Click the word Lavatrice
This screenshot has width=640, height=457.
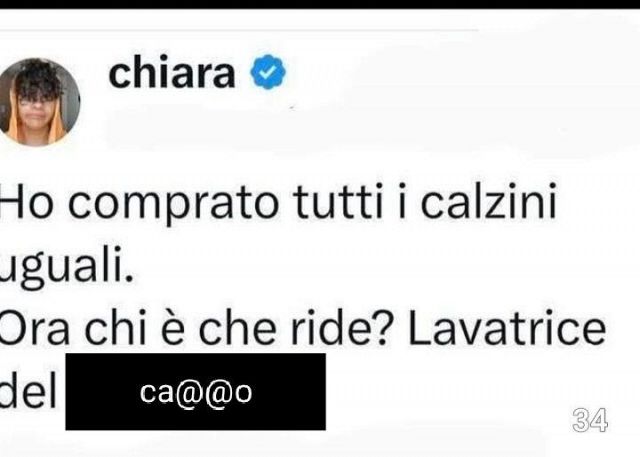tap(507, 330)
